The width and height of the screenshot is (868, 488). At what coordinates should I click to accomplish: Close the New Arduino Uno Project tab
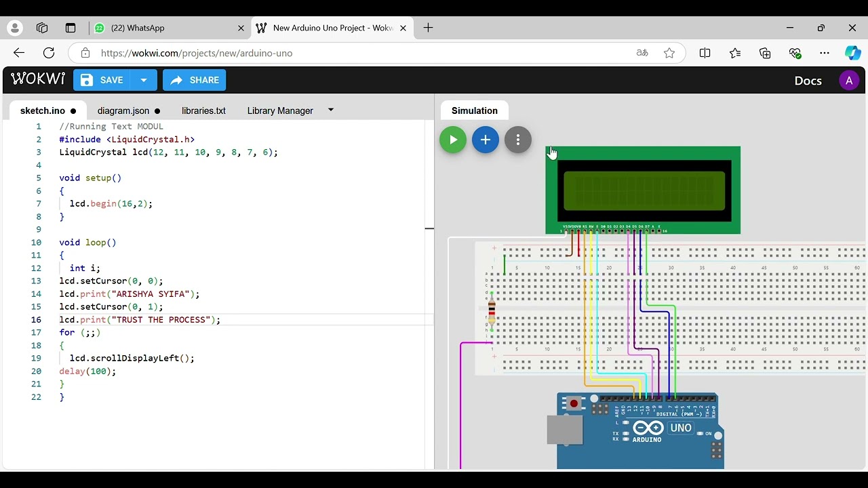coord(403,28)
